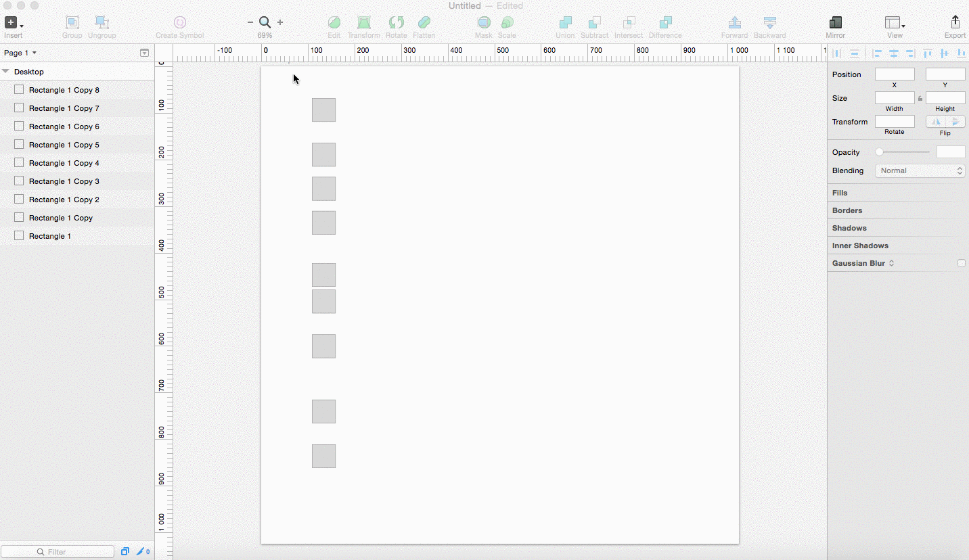Click the align right icon
This screenshot has height=560, width=969.
click(910, 53)
